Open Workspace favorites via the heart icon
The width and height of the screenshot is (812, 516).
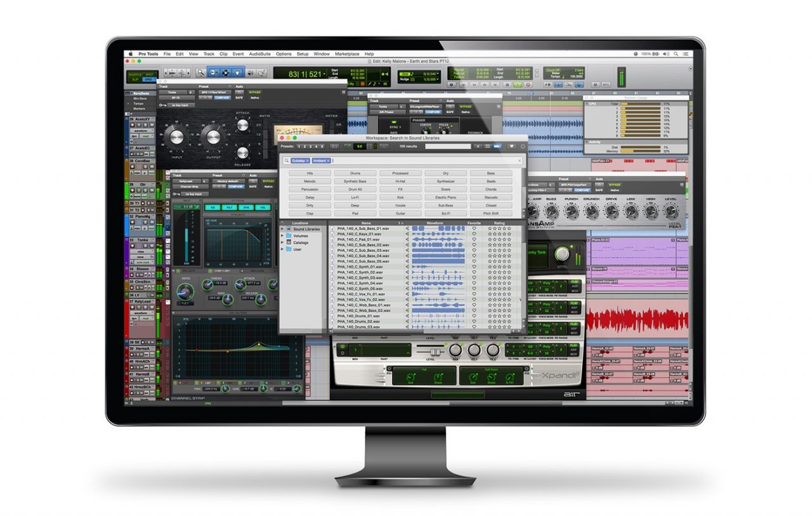pos(512,145)
